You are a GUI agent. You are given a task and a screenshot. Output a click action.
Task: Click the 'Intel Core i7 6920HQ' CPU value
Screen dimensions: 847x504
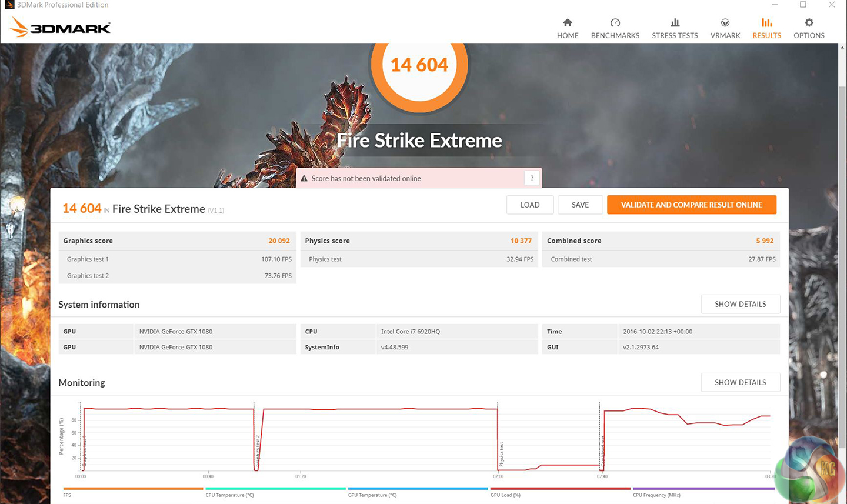(411, 331)
